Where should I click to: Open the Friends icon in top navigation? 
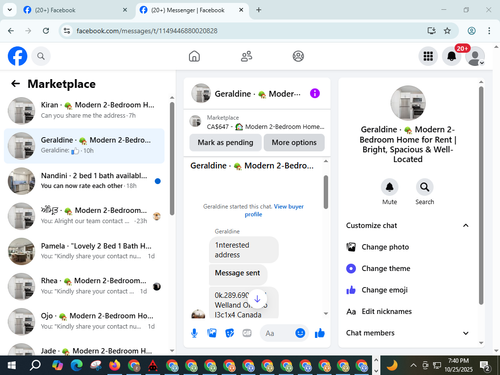[246, 56]
